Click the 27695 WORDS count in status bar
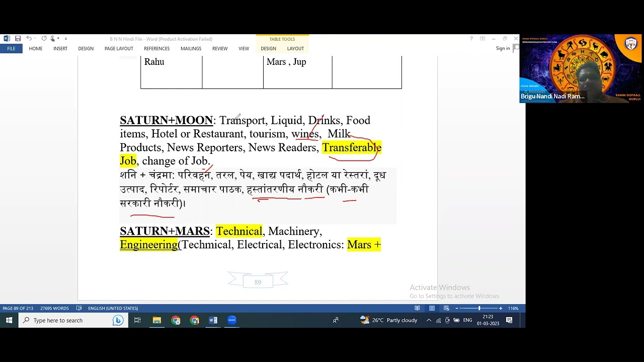This screenshot has height=362, width=644. click(x=54, y=308)
